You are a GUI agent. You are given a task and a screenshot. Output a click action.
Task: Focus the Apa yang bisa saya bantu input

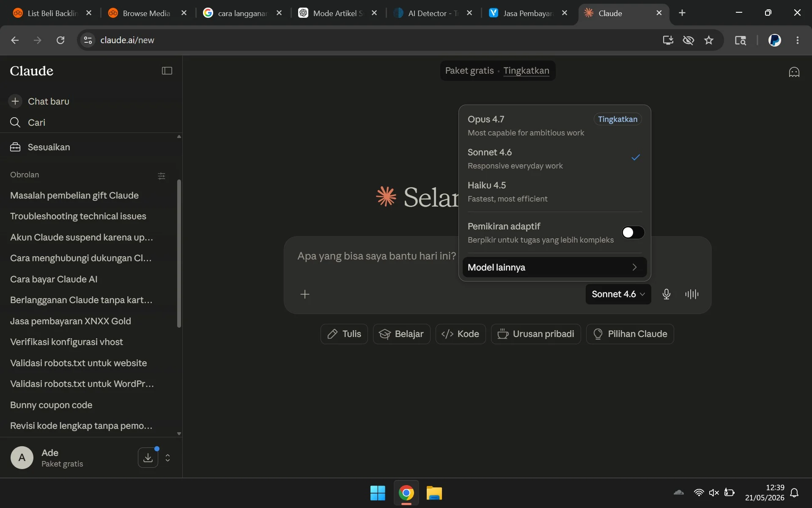[x=376, y=256]
